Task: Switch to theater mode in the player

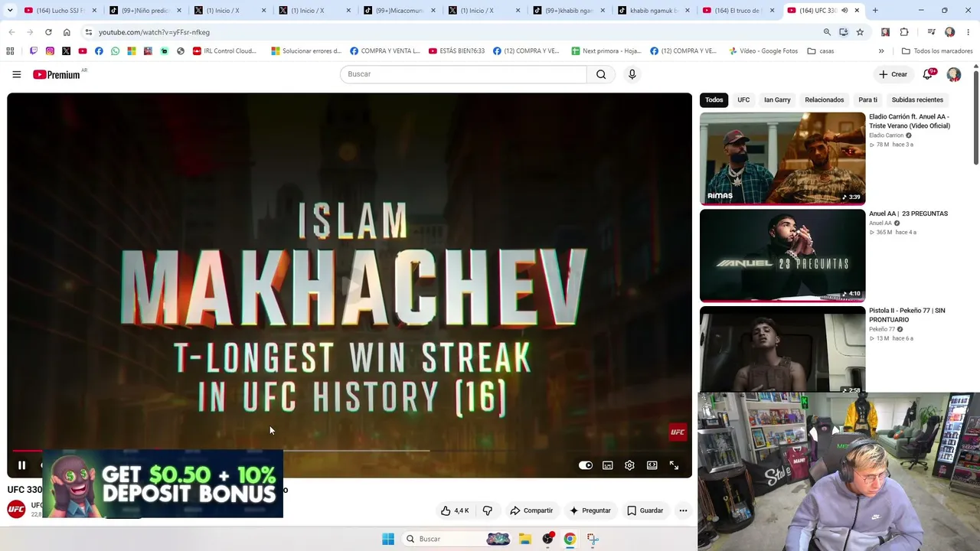Action: point(652,465)
